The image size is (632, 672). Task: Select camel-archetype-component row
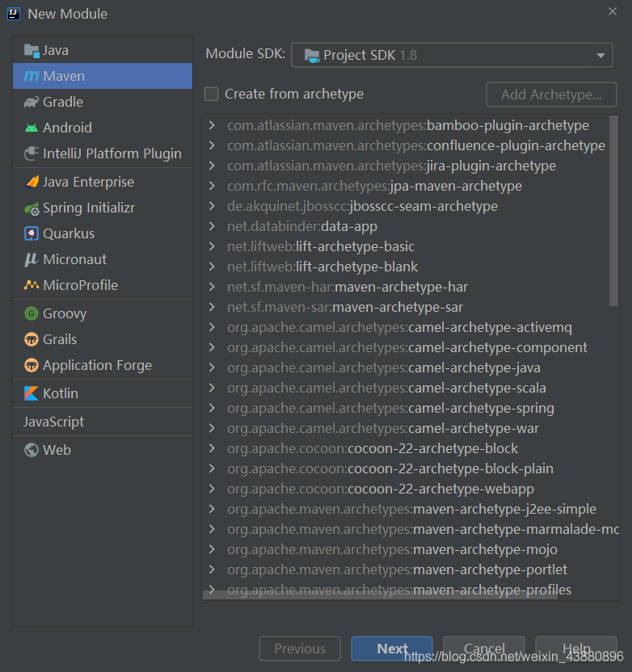411,347
